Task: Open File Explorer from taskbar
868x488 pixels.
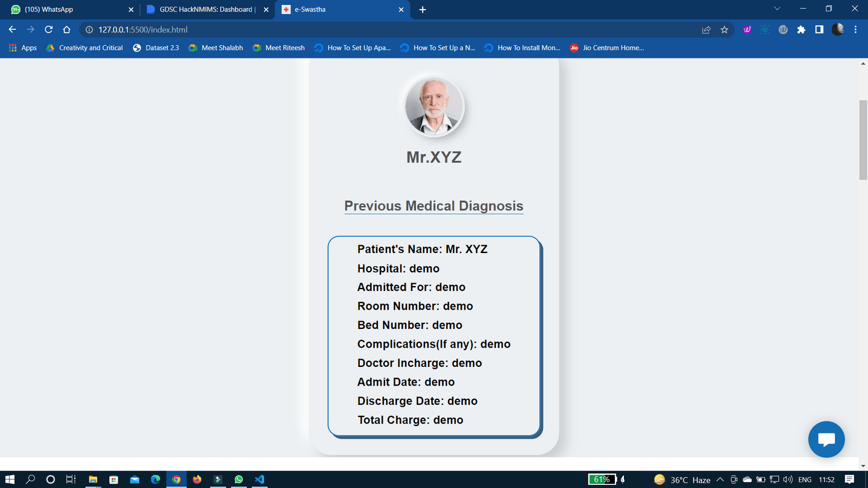Action: [x=93, y=480]
